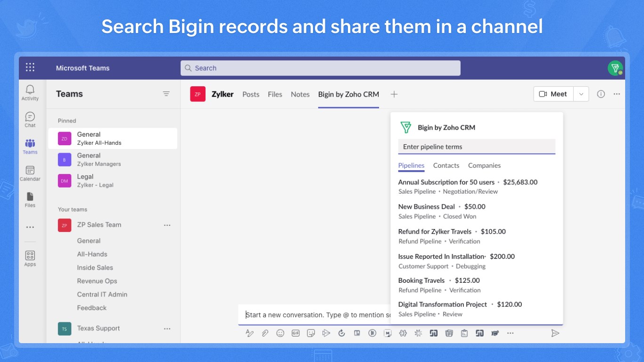Open Teams in the left rail

pos(30,147)
